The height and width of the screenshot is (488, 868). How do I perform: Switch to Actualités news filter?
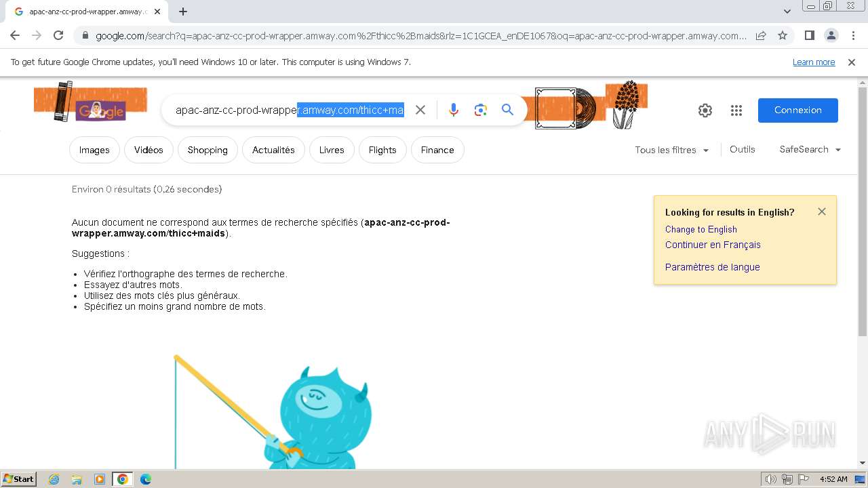(273, 150)
